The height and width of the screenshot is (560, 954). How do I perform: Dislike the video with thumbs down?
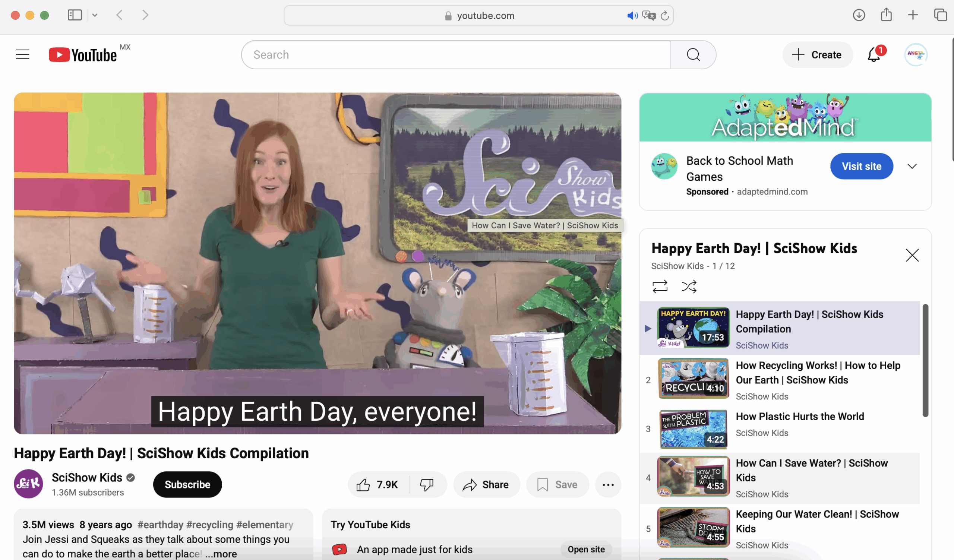click(427, 485)
